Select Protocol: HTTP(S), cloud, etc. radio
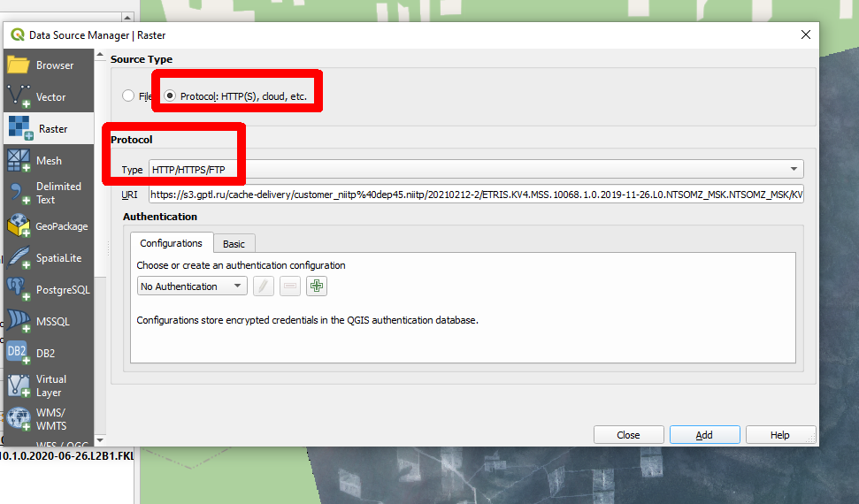The image size is (859, 504). tap(171, 95)
